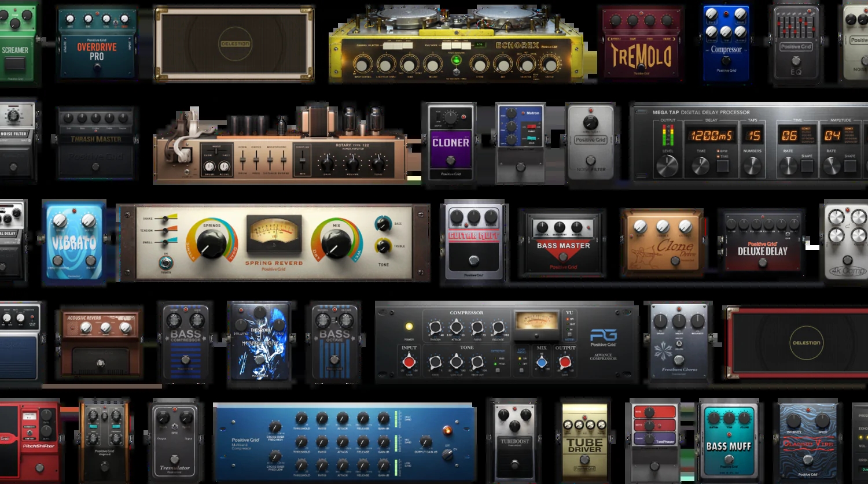Click the red Output knob on Advance Compressor

pyautogui.click(x=565, y=362)
